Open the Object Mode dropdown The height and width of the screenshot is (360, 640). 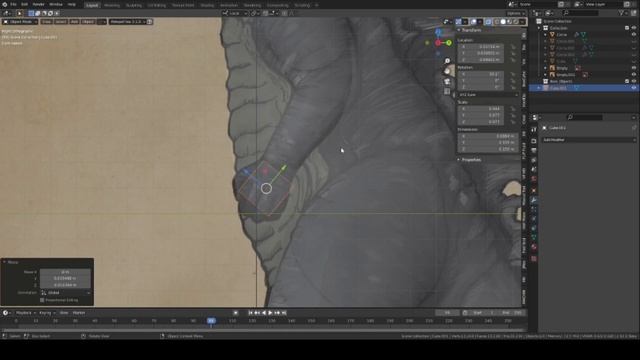click(x=20, y=22)
